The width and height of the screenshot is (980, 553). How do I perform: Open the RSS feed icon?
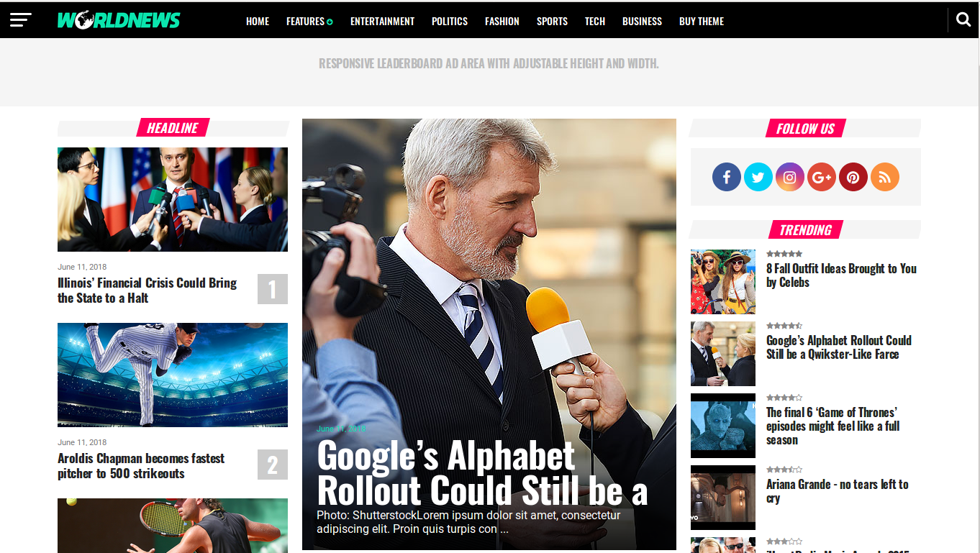pos(885,177)
